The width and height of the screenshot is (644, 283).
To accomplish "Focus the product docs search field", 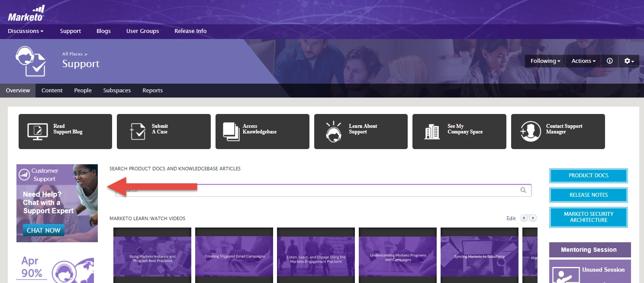I will tap(324, 190).
